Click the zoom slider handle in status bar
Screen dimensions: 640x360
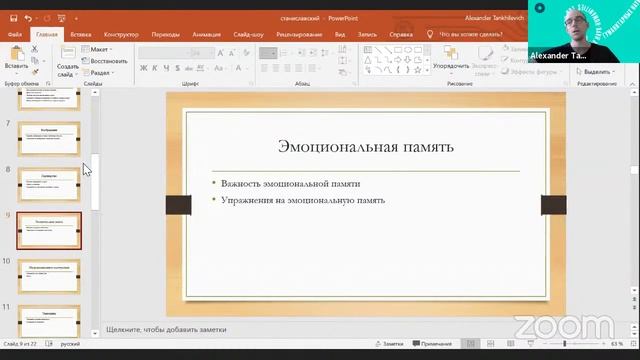564,344
